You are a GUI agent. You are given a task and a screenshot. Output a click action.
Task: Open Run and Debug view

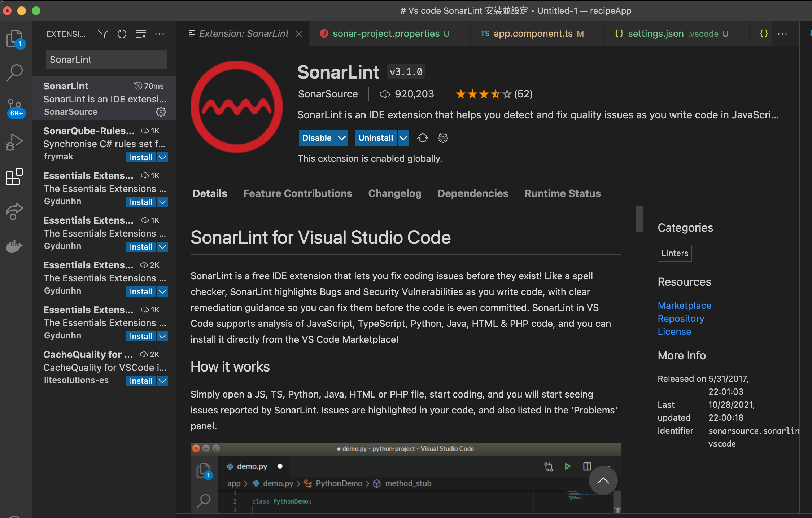15,142
